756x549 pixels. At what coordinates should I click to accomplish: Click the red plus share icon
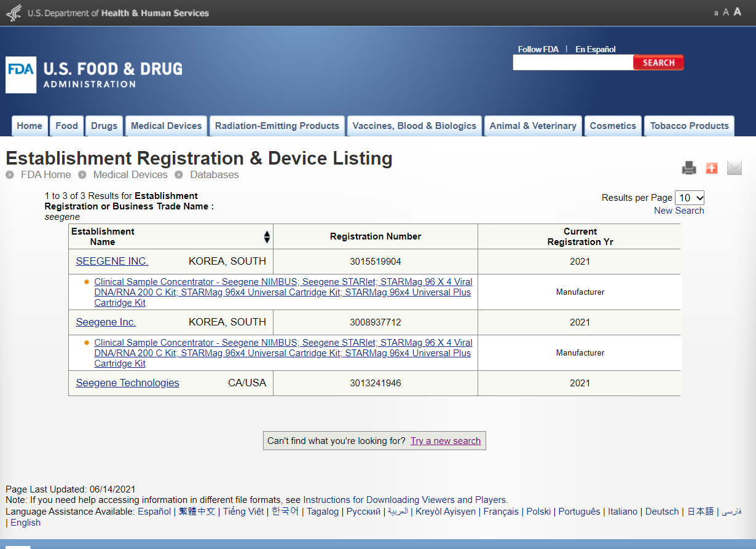[712, 168]
